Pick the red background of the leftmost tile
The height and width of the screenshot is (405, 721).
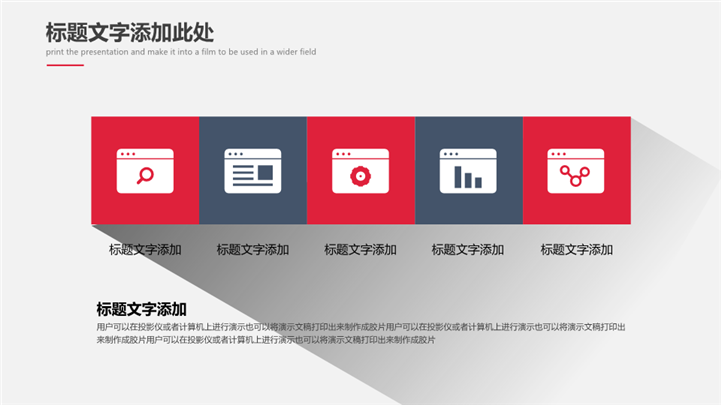(105, 210)
